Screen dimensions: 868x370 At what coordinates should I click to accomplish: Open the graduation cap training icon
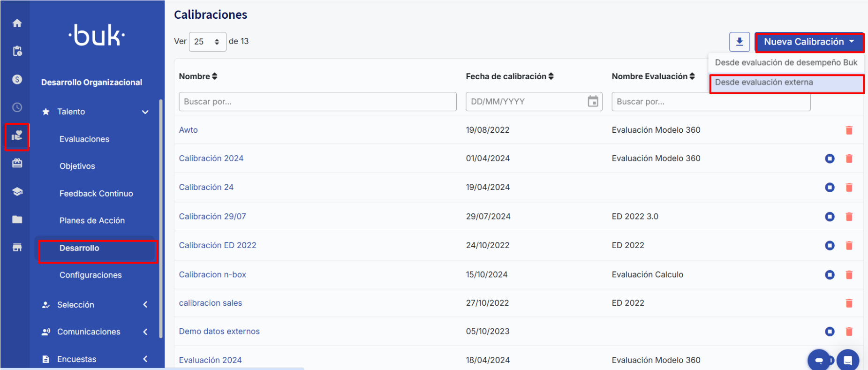[x=17, y=191]
